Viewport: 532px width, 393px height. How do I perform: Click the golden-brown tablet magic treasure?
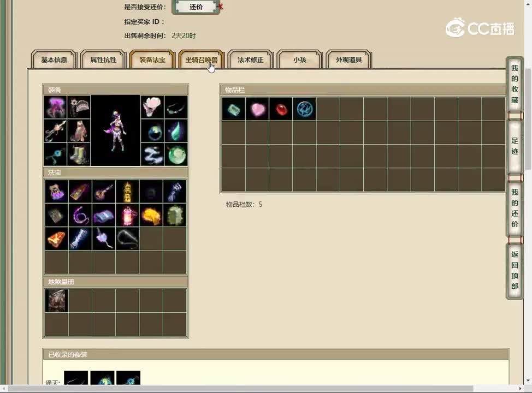(x=80, y=191)
